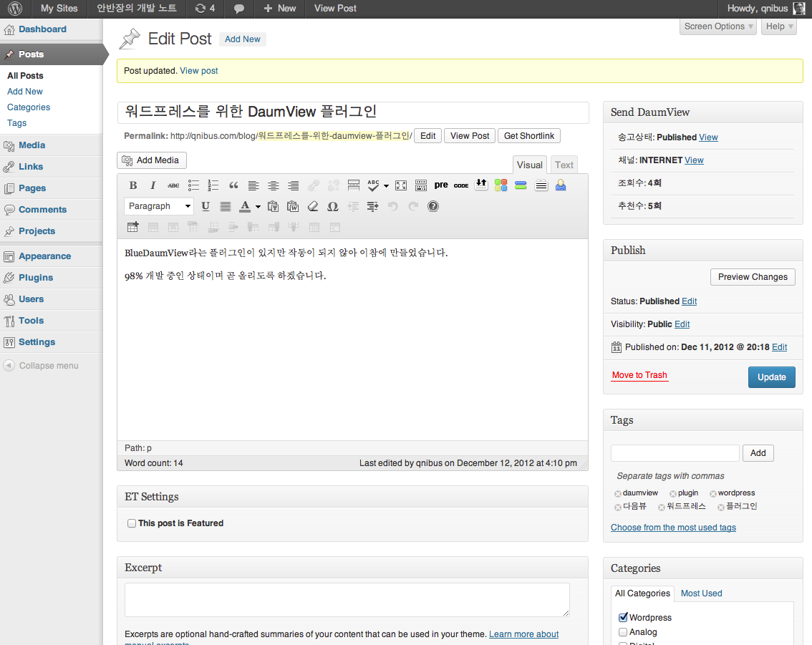Expand the Screen Options panel

coord(718,26)
